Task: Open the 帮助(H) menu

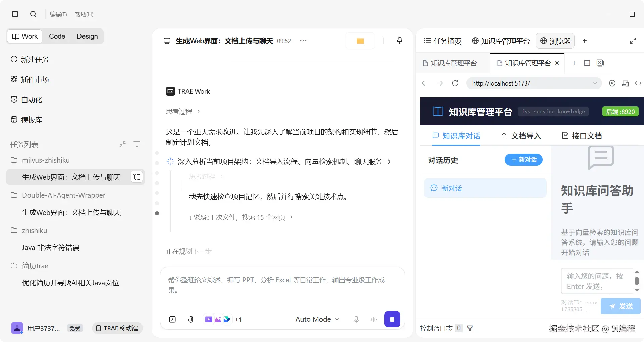Action: 84,14
